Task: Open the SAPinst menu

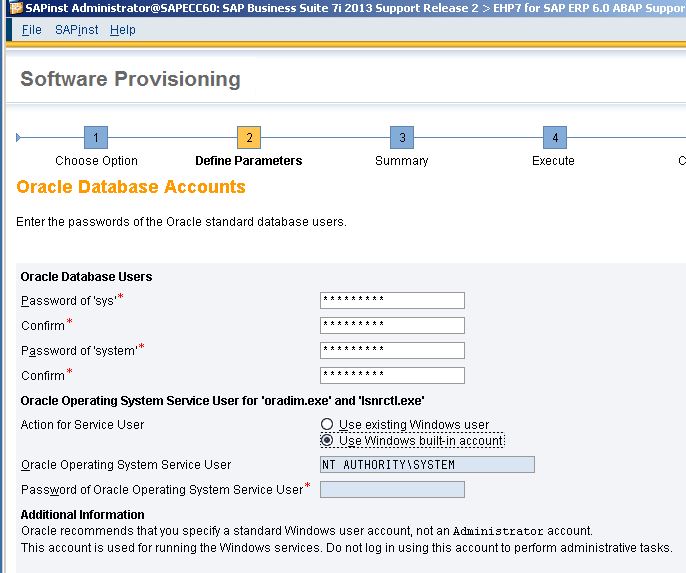Action: (x=77, y=30)
